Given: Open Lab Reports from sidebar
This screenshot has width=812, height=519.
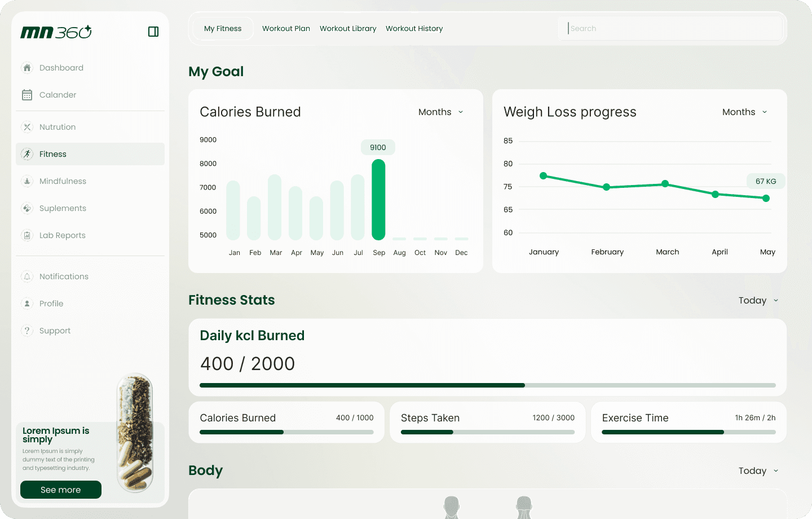Looking at the screenshot, I should [90, 235].
